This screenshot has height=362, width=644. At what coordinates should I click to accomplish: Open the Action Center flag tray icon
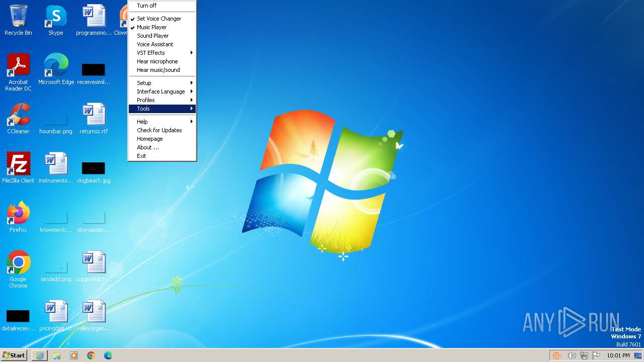[597, 355]
